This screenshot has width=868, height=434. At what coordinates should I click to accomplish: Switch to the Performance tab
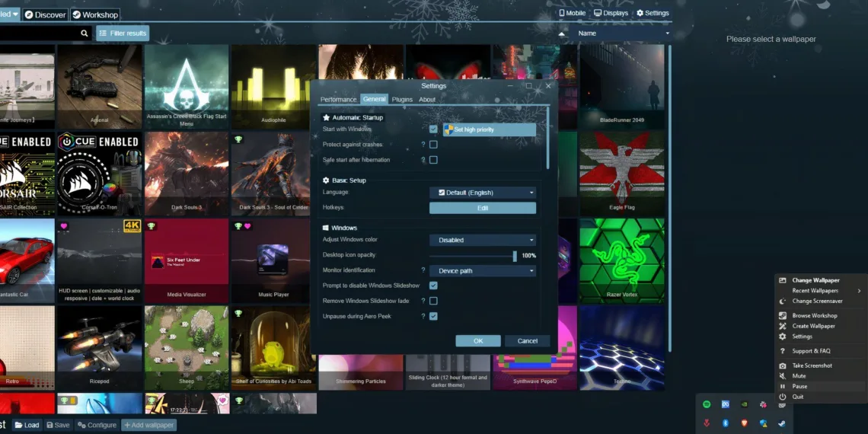pos(338,100)
